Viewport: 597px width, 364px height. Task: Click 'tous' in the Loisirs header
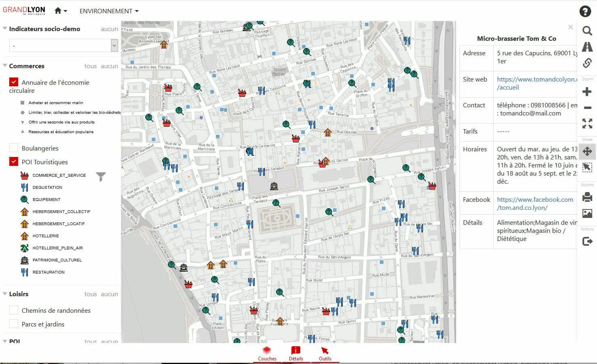click(90, 294)
